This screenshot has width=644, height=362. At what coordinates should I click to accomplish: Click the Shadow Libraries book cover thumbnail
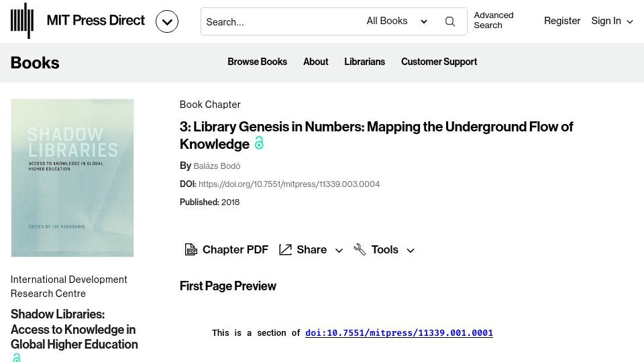(72, 178)
